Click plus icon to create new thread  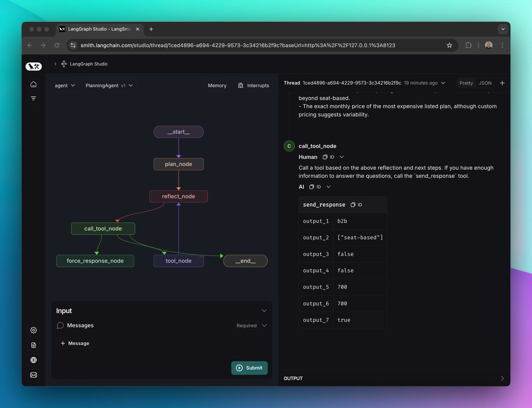click(502, 83)
